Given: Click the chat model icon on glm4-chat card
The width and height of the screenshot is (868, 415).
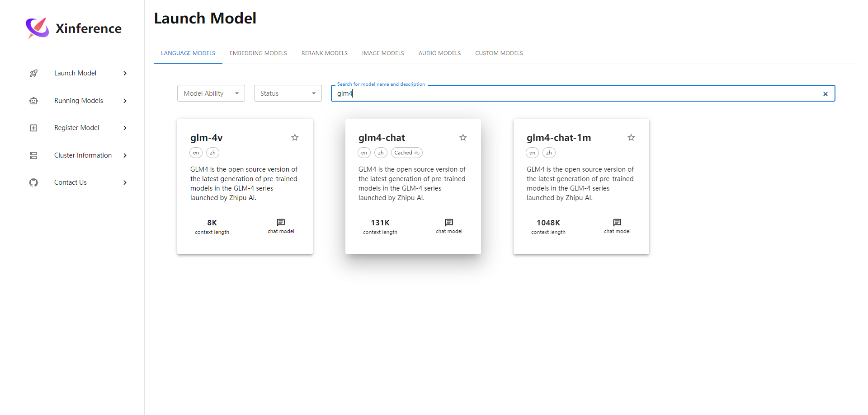Looking at the screenshot, I should pyautogui.click(x=449, y=222).
